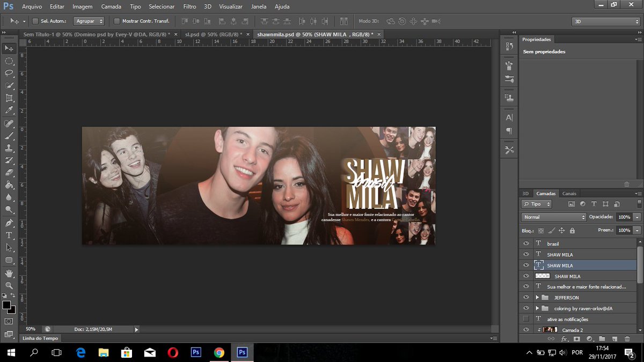Enable Mostrar Contr. Transf. checkbox
The width and height of the screenshot is (644, 362).
116,20
